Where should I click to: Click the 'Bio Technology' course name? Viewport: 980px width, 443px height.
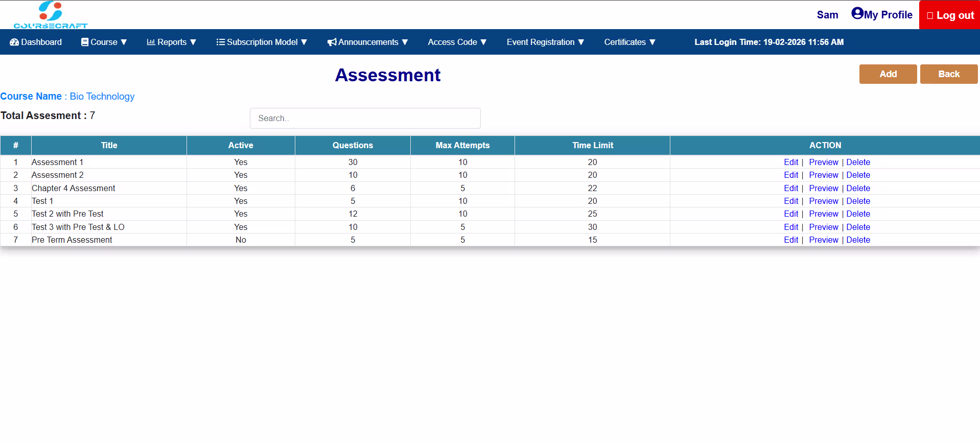point(102,96)
